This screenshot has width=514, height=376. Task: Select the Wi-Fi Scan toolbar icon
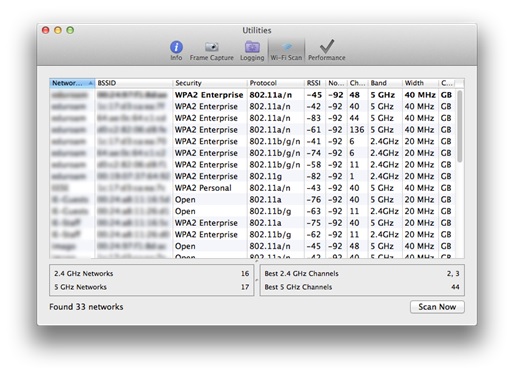coord(286,50)
